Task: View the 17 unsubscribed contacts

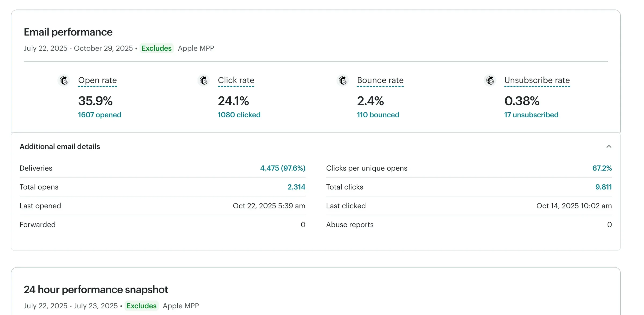Action: [x=531, y=115]
